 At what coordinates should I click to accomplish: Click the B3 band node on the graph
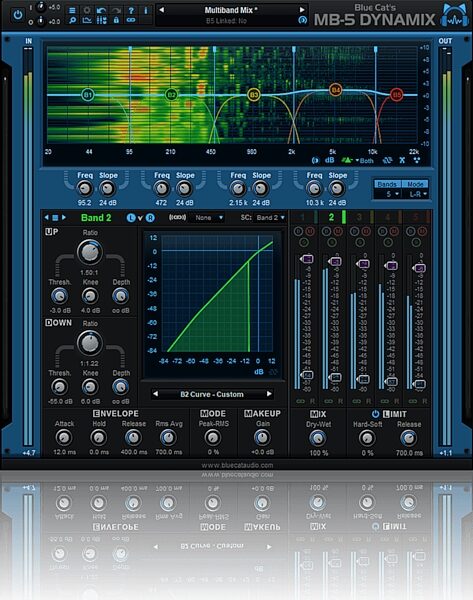253,95
